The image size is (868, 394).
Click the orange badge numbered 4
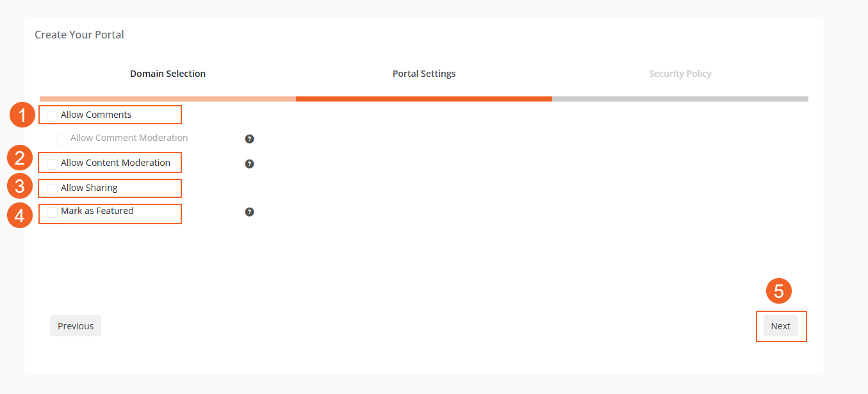pos(19,215)
